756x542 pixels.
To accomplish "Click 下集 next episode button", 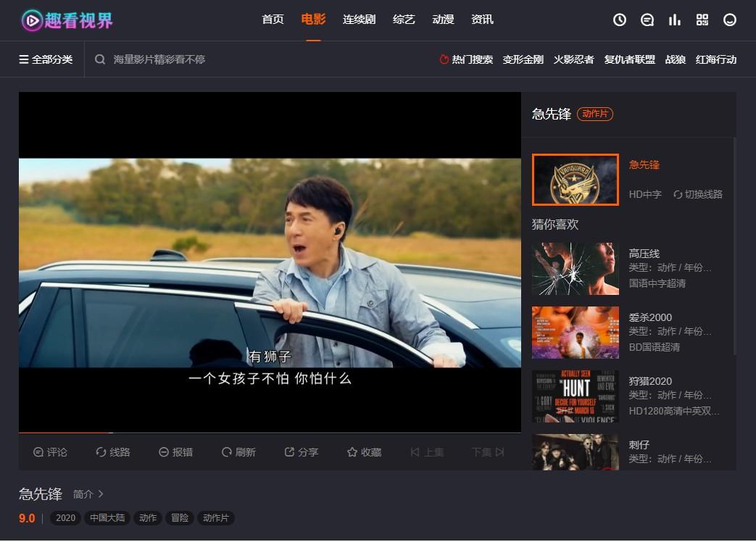I will (487, 452).
